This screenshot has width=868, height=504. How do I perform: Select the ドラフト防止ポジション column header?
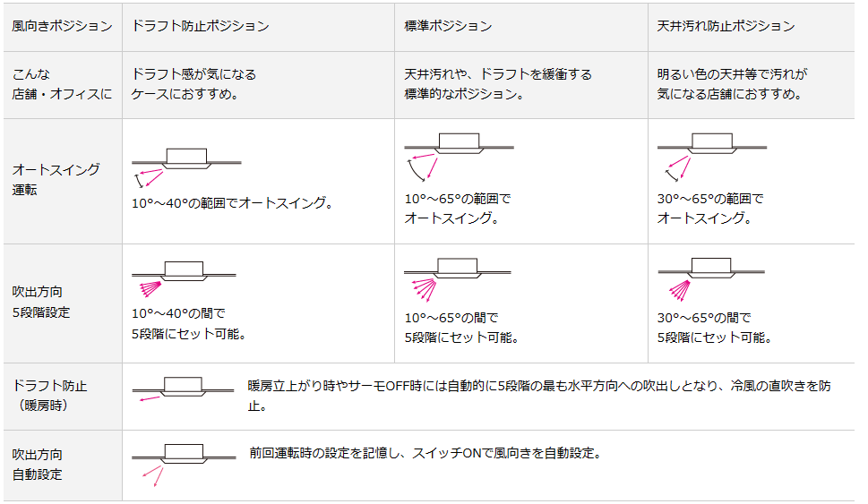click(x=201, y=26)
